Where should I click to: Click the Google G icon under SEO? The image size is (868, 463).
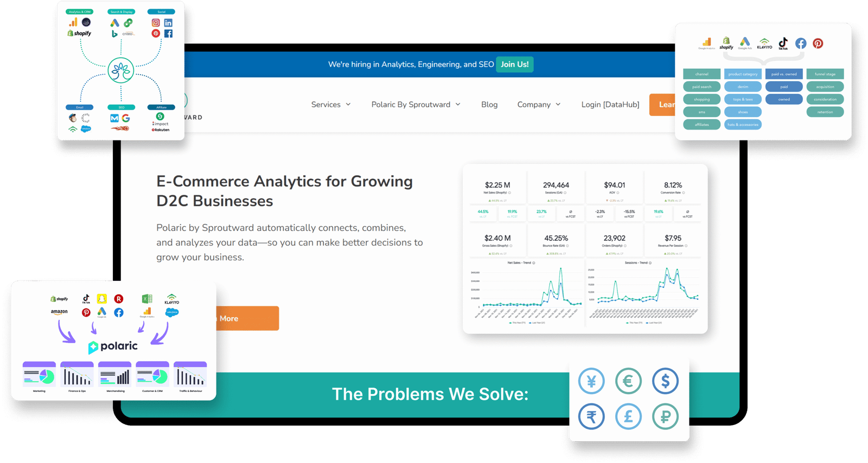pos(126,118)
